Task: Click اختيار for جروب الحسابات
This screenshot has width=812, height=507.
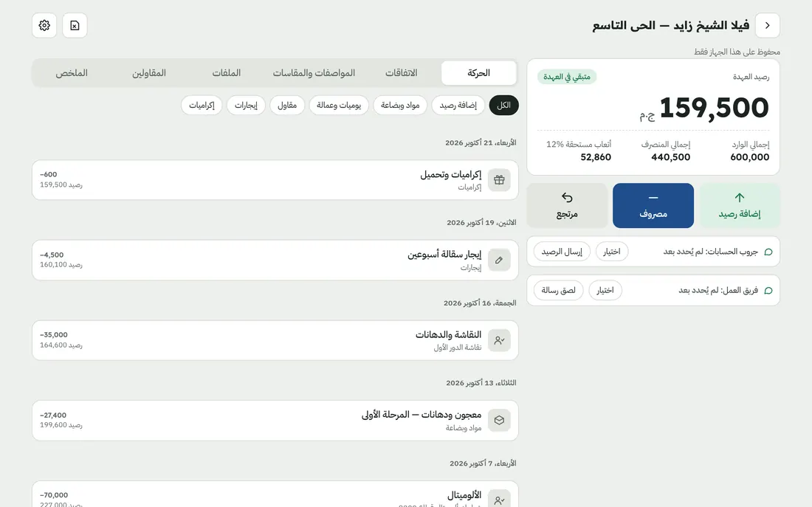Action: pos(612,252)
